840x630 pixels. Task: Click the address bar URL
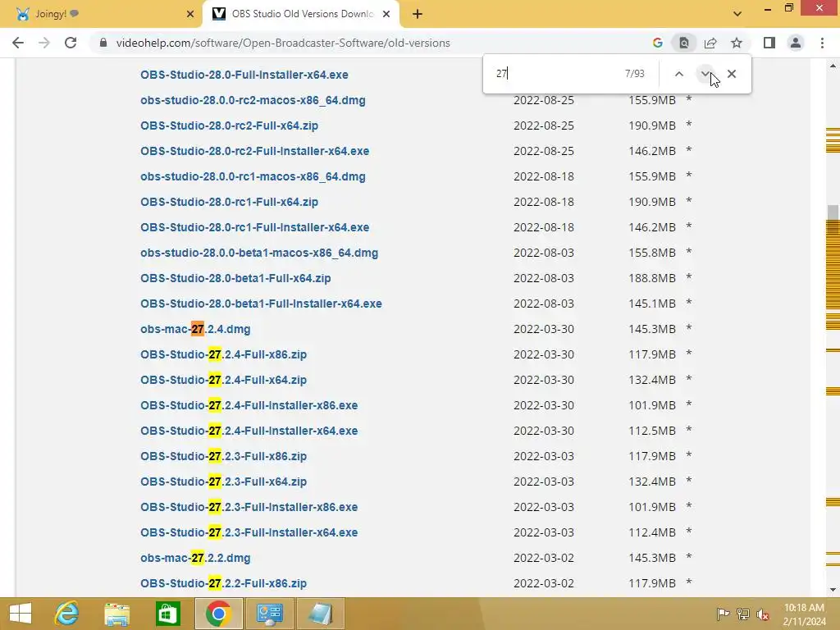pos(283,43)
